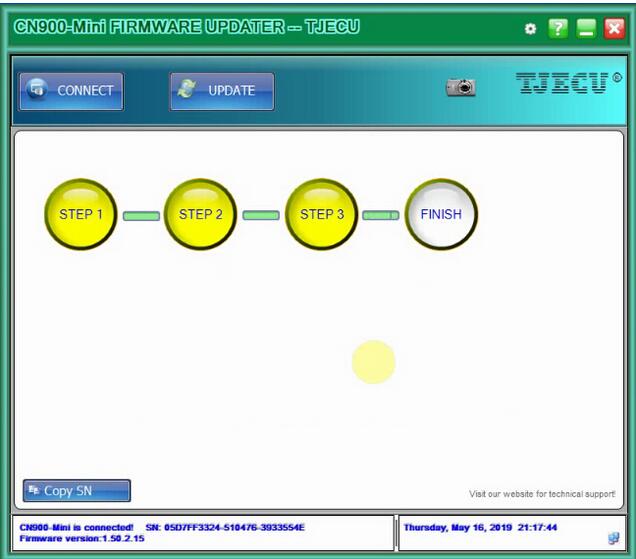
Task: Open settings via the gear icon
Action: click(x=530, y=29)
